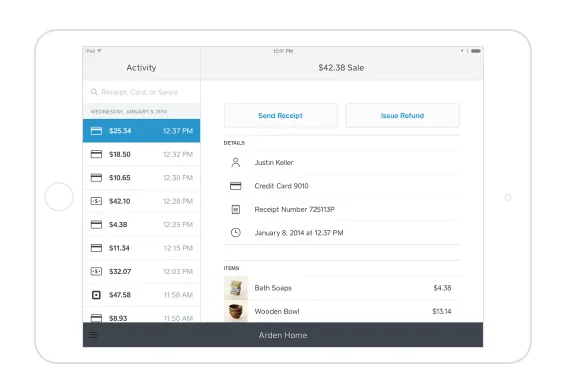Open the $18.50 transaction
566x392 pixels.
(142, 154)
